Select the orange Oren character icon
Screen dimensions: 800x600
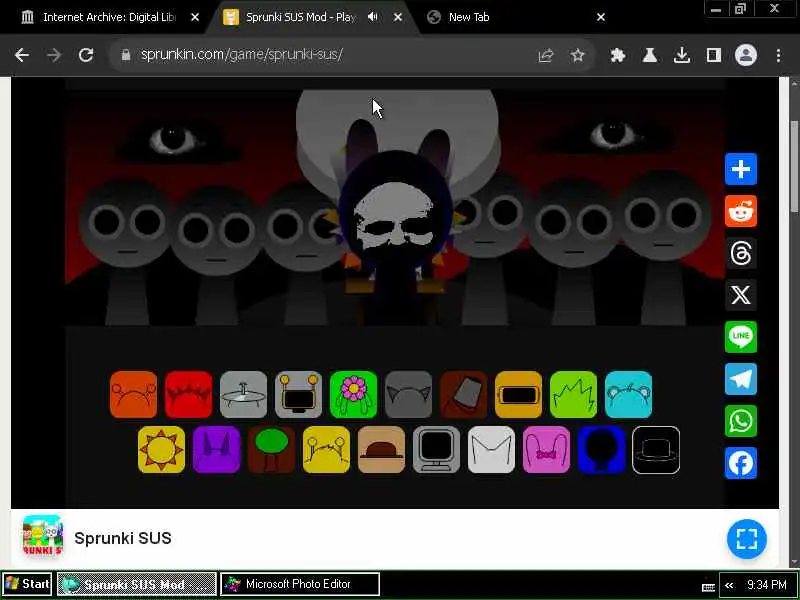click(133, 394)
